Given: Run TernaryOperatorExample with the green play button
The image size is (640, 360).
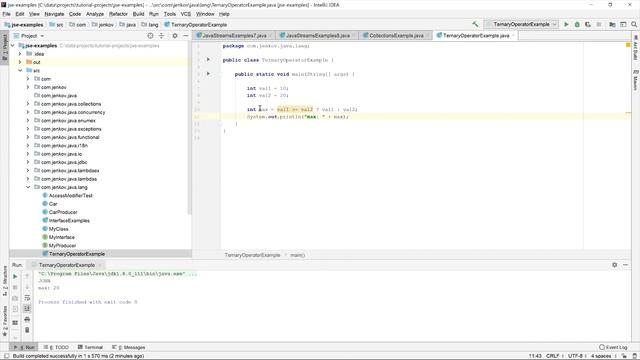Looking at the screenshot, I should pos(566,24).
